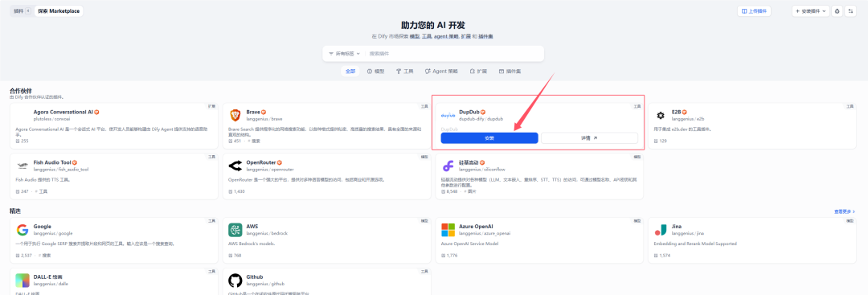
Task: Select the 模型 category filter
Action: tap(376, 72)
